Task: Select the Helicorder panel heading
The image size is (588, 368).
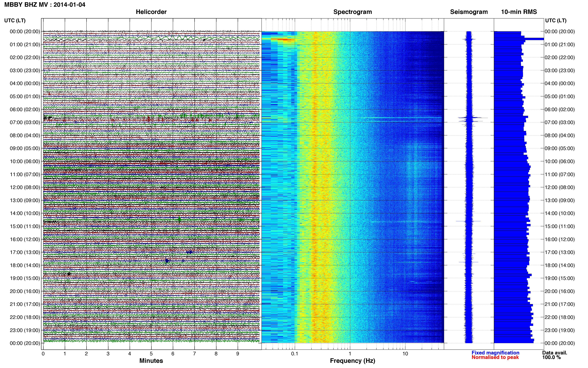Action: [x=151, y=12]
